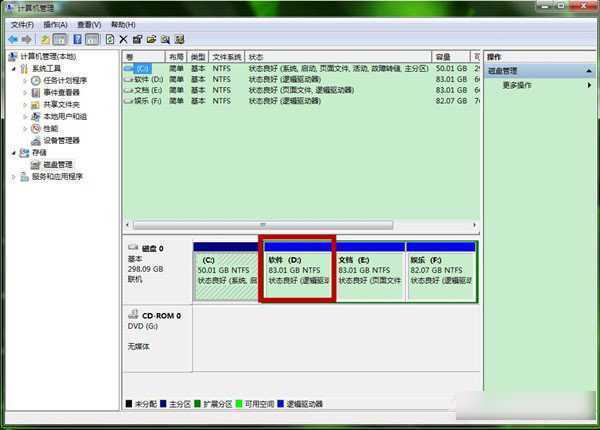Collapse the 磁盘管理 actions section arrow
Image resolution: width=600 pixels, height=430 pixels.
(589, 71)
